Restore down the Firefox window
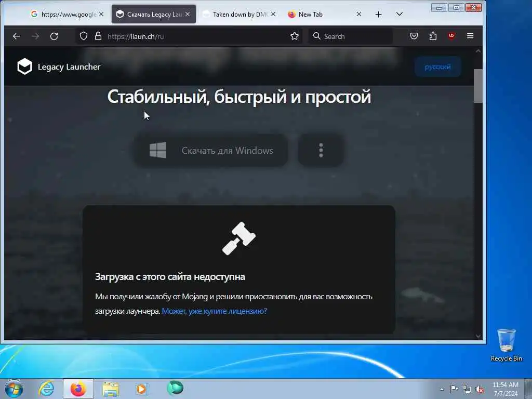Screen dimensions: 532x399 click(456, 7)
